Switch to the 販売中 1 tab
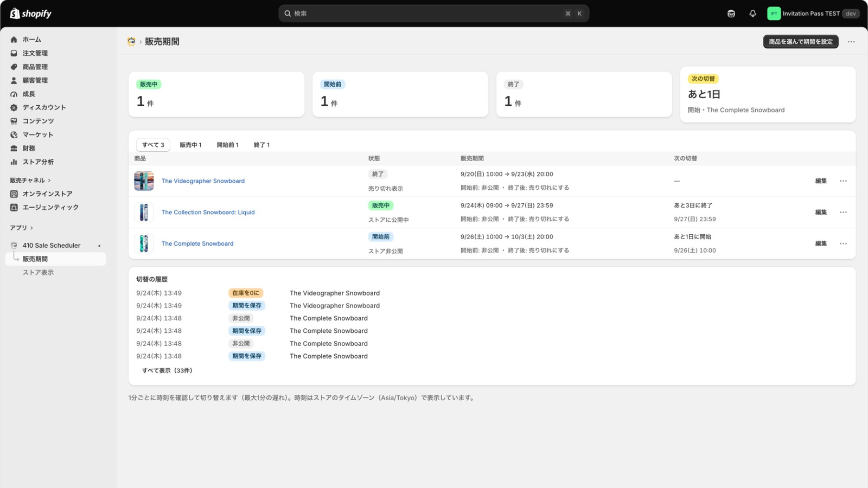The height and width of the screenshot is (488, 868). pos(190,145)
